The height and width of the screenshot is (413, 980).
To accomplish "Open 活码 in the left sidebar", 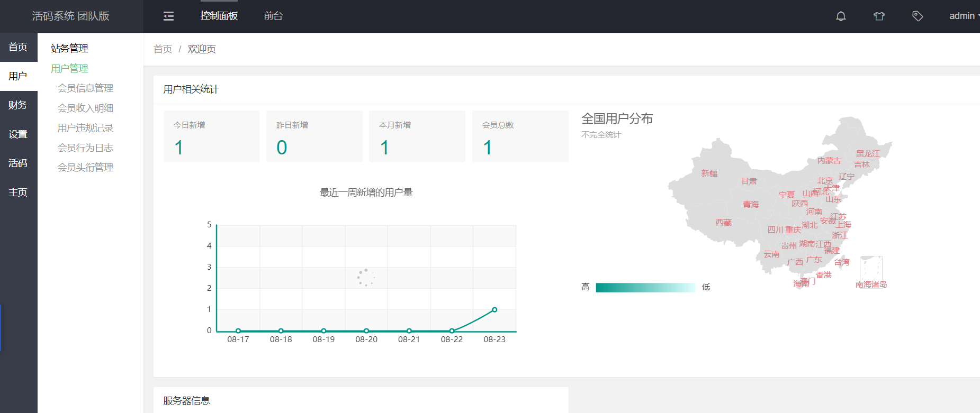I will (19, 163).
